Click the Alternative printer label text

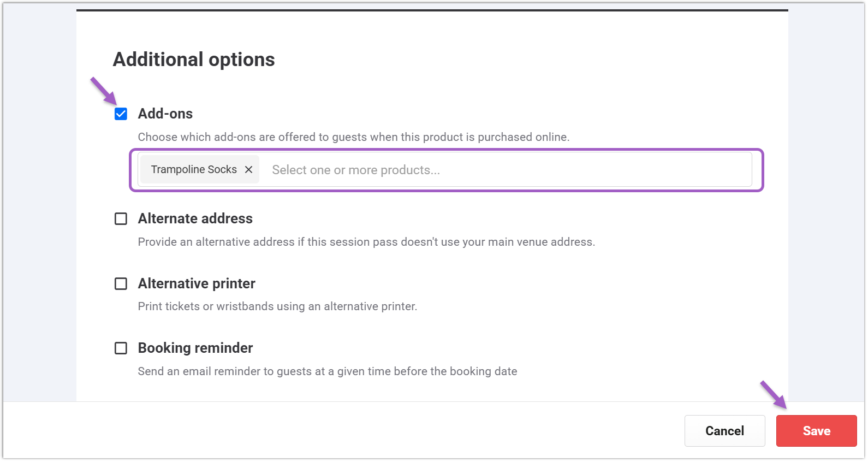197,284
